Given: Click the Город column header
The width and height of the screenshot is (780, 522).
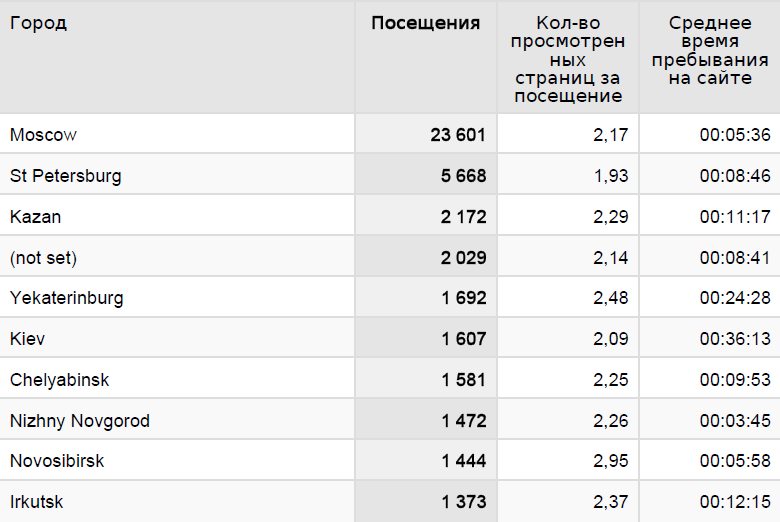Looking at the screenshot, I should 38,23.
